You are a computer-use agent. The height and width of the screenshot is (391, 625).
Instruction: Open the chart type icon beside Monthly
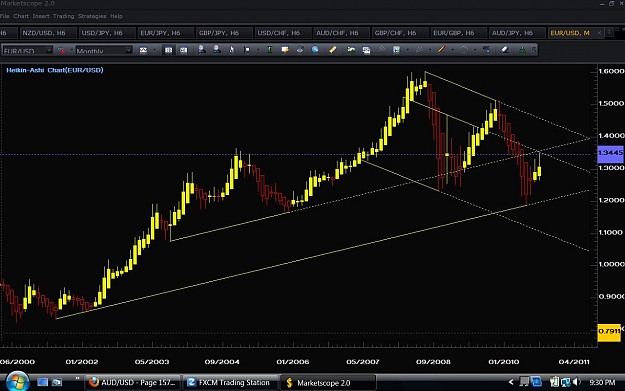143,50
